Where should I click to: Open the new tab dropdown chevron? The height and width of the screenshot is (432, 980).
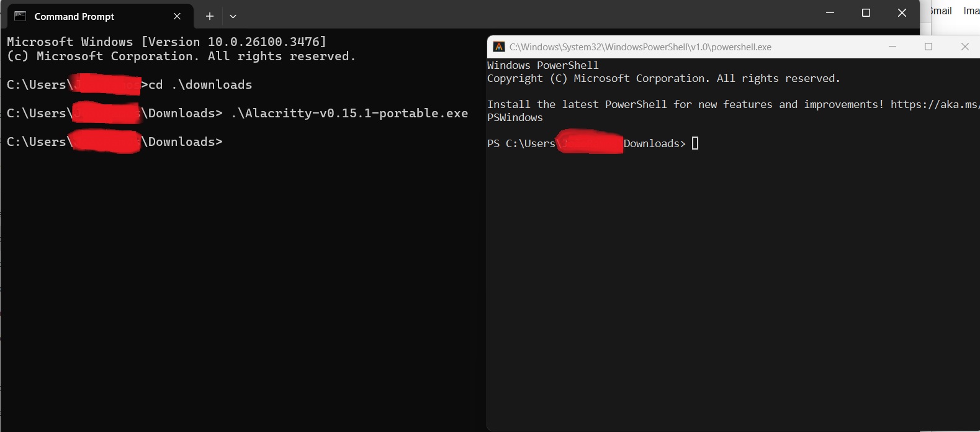coord(233,16)
